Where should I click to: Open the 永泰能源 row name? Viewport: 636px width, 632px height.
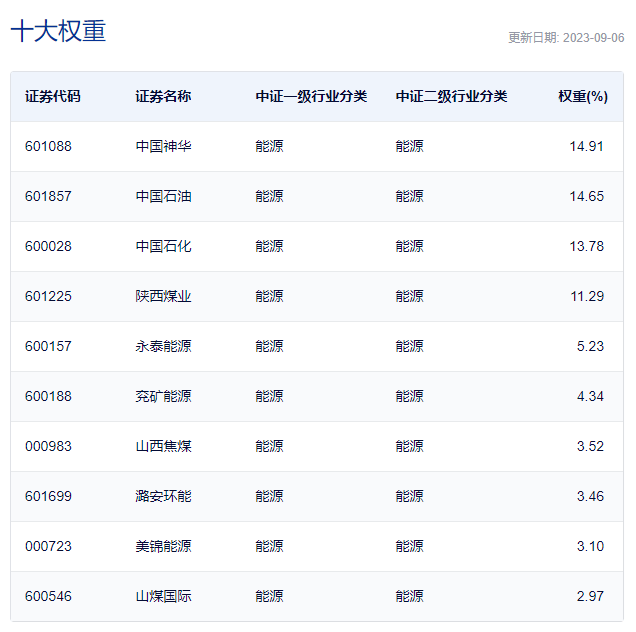pyautogui.click(x=163, y=346)
